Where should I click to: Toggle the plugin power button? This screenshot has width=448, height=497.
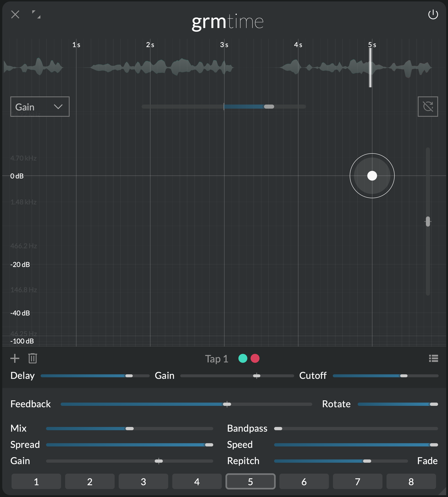(433, 15)
